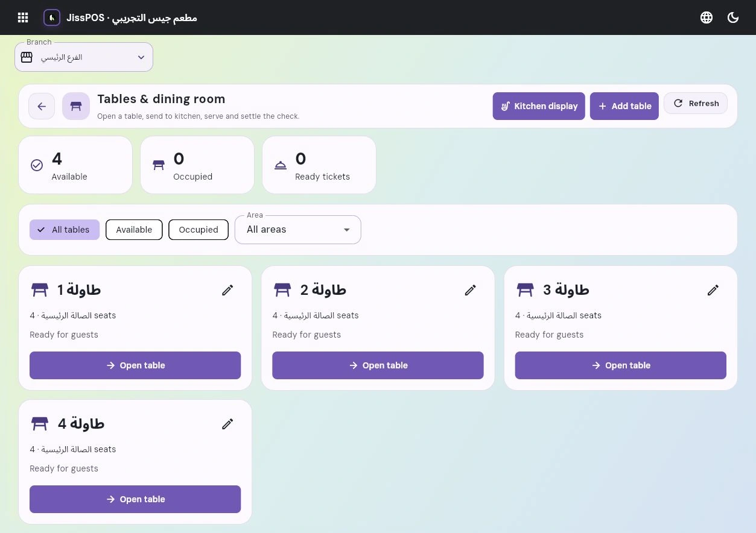Open the Kitchen display

point(539,106)
